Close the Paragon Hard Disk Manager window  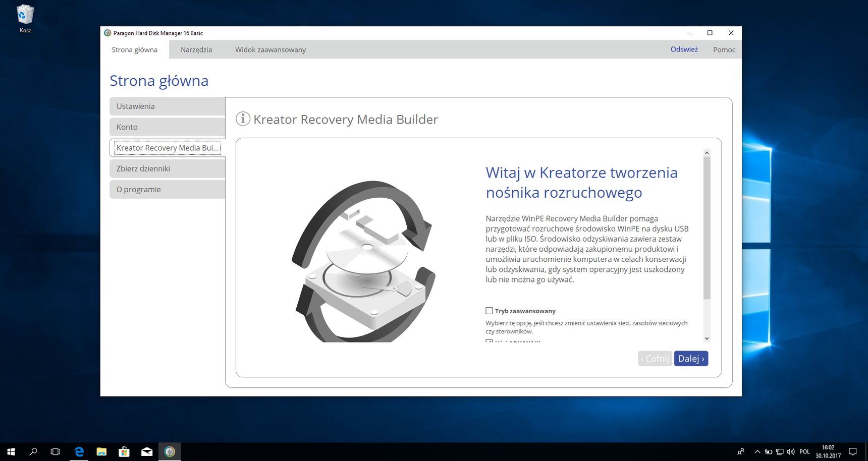[731, 33]
